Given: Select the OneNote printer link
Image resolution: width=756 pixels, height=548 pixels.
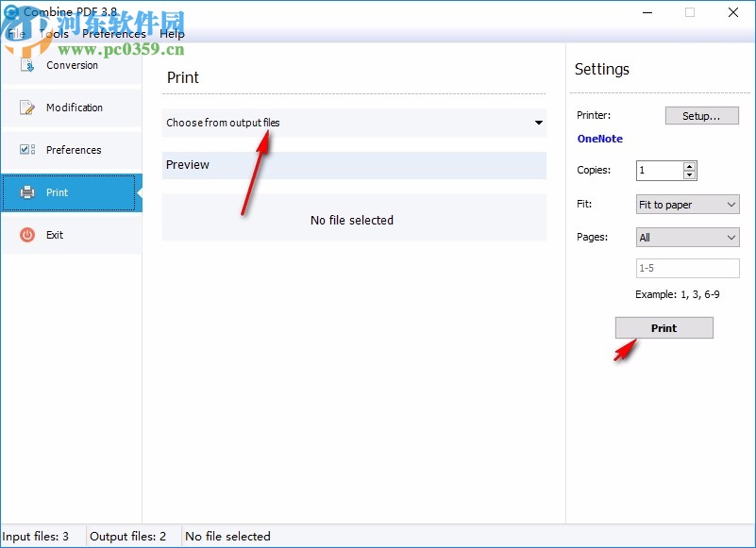Looking at the screenshot, I should pos(599,139).
